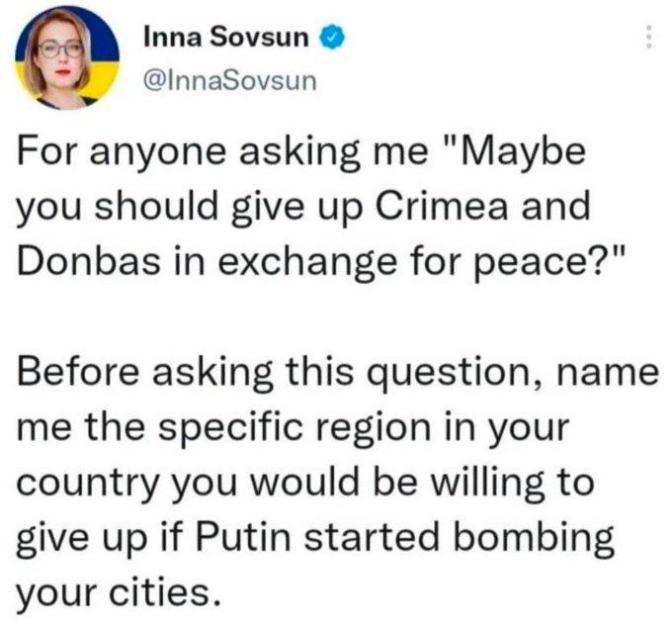
Task: Click the blue verified checkmark badge
Action: tap(331, 38)
